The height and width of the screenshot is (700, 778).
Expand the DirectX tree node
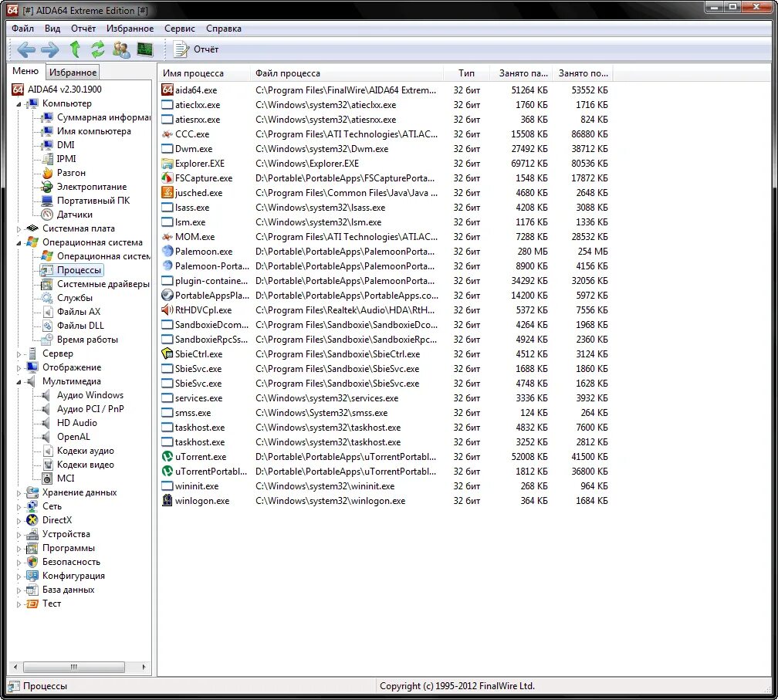(x=19, y=520)
